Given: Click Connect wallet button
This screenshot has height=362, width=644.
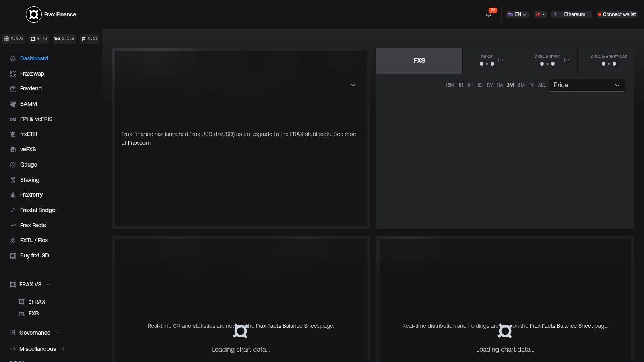Looking at the screenshot, I should coord(617,14).
